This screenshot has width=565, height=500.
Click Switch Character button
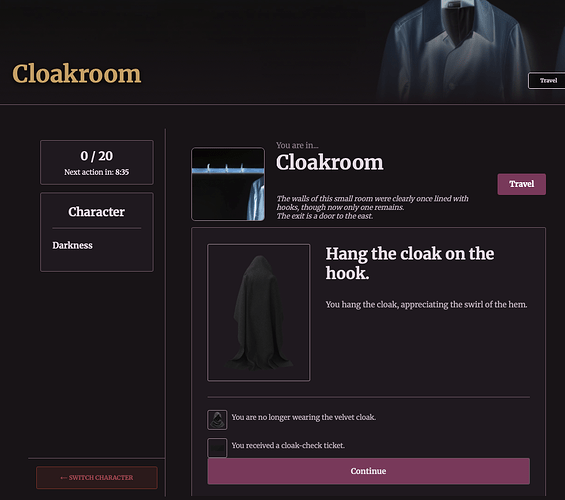97,477
